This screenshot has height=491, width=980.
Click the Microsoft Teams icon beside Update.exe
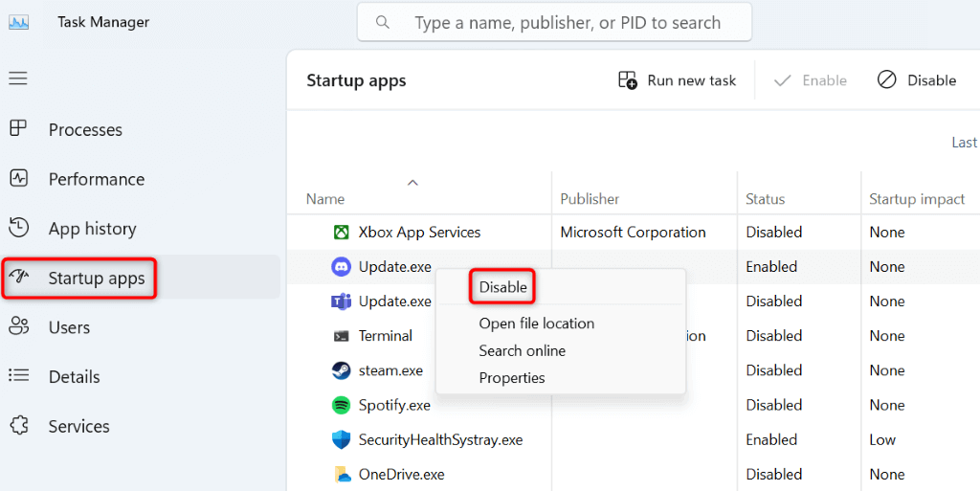(341, 301)
